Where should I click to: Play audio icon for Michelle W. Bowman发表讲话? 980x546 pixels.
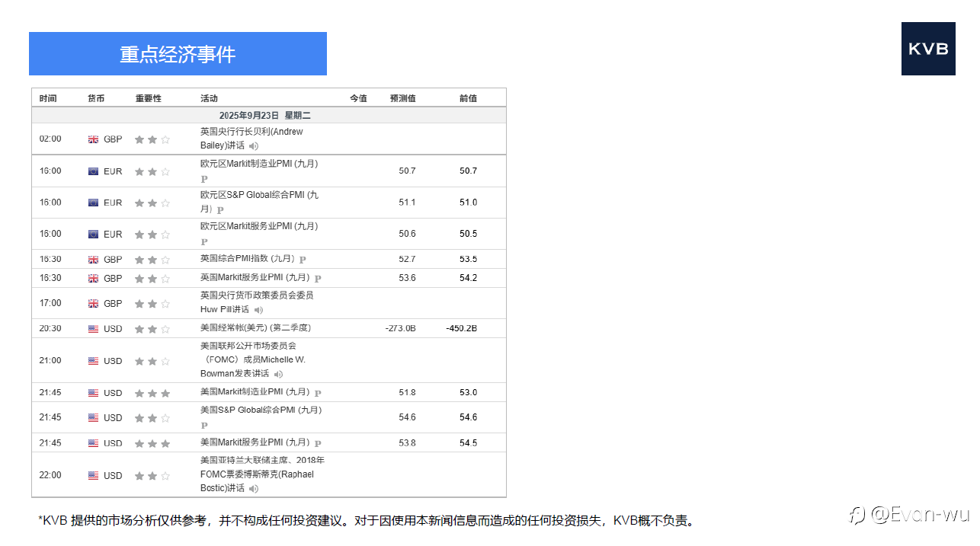pos(279,374)
